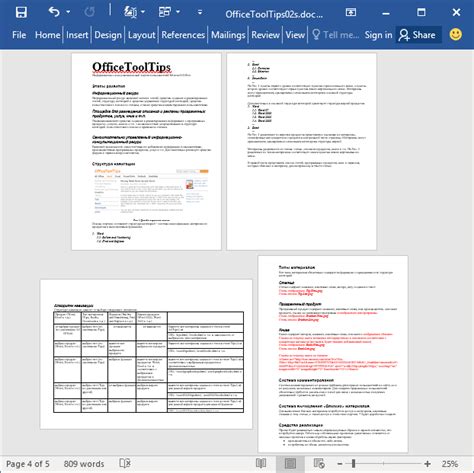Open the Layout tab
Viewport: 474px width, 473px height.
pos(142,35)
